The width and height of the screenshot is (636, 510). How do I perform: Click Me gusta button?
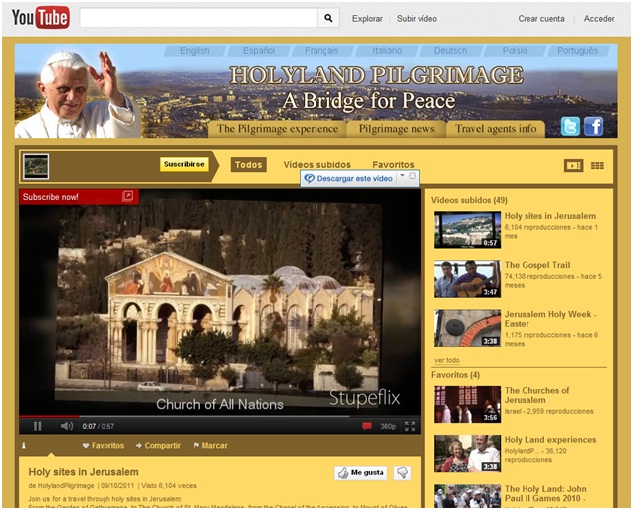point(361,473)
